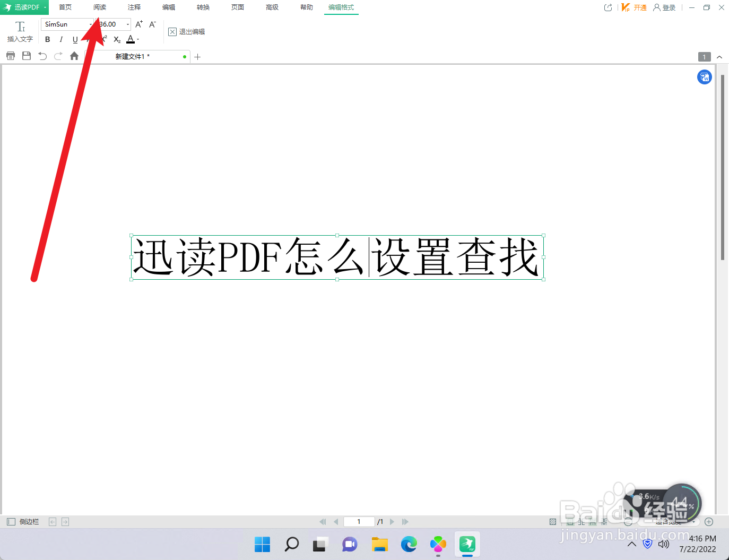This screenshot has height=560, width=729.
Task: Select the 编辑格式 tab
Action: coord(341,7)
